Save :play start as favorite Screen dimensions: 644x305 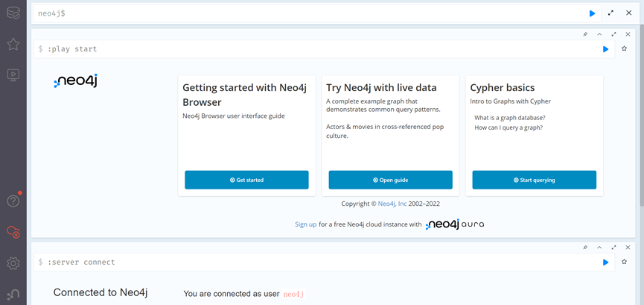click(625, 48)
